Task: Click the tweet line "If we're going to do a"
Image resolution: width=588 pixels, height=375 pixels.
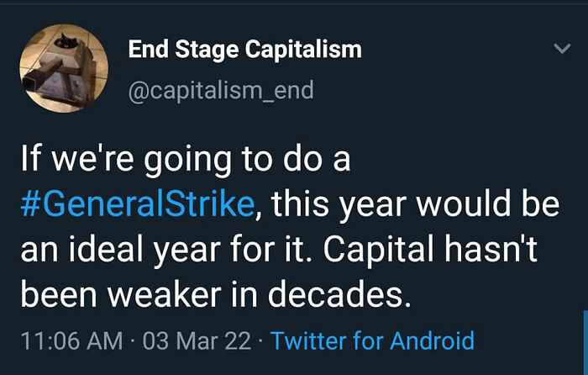Action: point(185,160)
